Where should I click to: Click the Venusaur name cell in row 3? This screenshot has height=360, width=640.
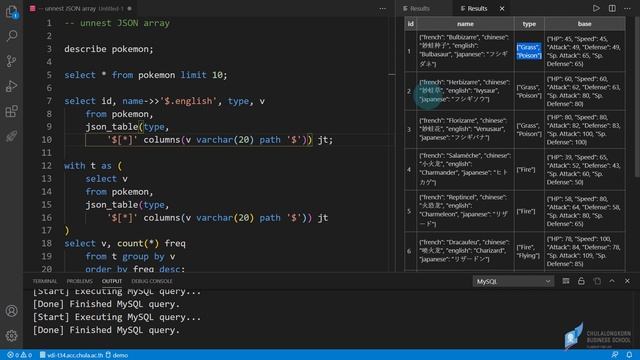[x=465, y=129]
